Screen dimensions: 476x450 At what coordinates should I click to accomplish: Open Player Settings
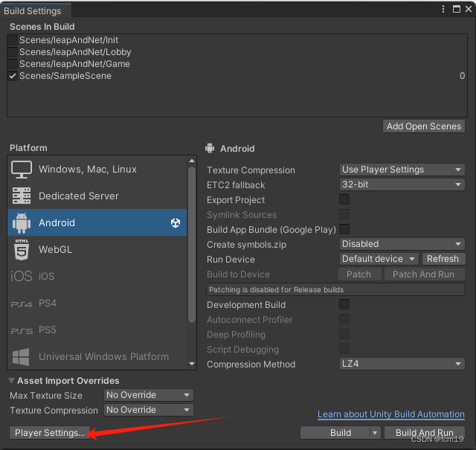[50, 433]
